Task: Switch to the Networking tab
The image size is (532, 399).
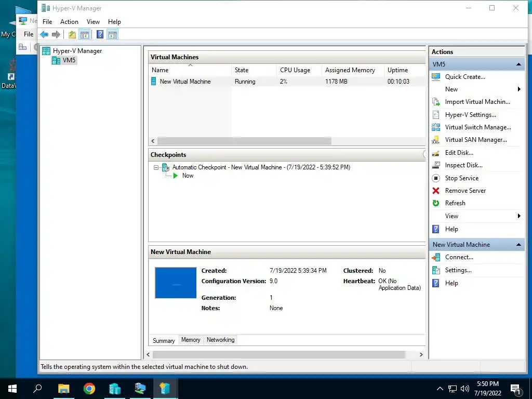Action: 220,340
